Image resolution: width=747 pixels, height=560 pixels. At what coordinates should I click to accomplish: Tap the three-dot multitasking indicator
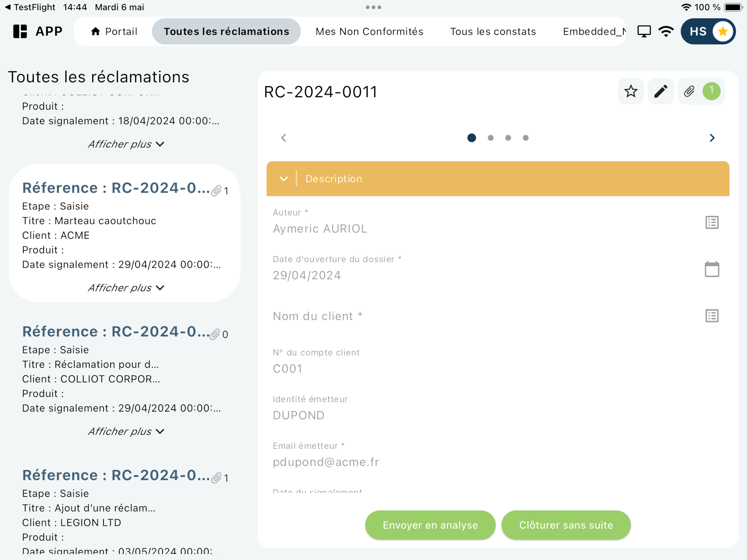[373, 7]
